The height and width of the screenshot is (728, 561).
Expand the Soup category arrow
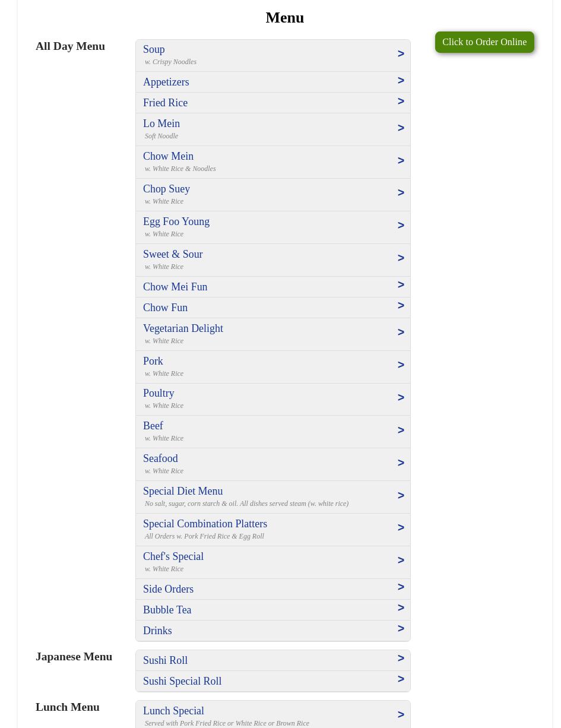[401, 54]
